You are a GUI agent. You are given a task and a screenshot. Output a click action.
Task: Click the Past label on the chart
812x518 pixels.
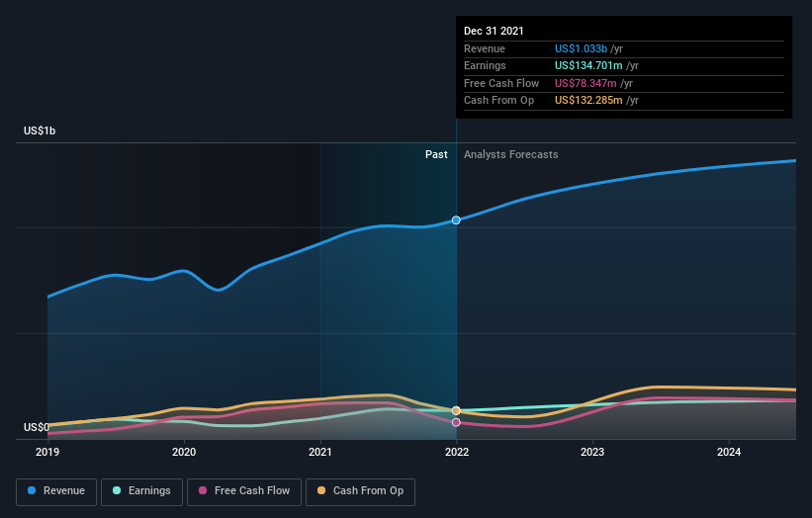436,155
